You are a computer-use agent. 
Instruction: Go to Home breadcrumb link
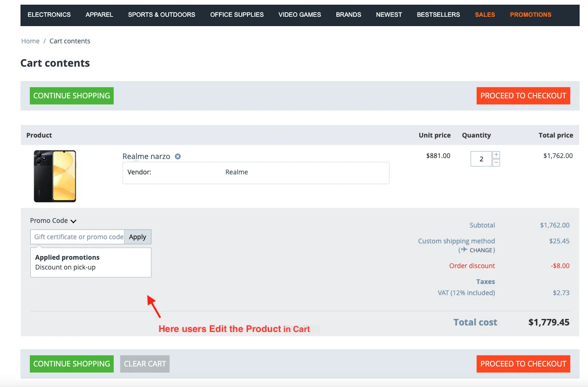coord(30,41)
